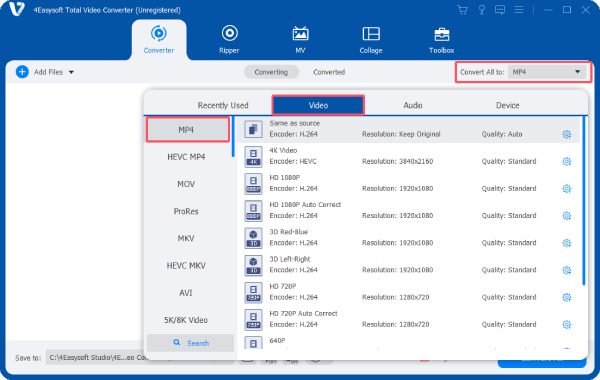The width and height of the screenshot is (600, 380).
Task: Choose MKV format
Action: [x=186, y=238]
